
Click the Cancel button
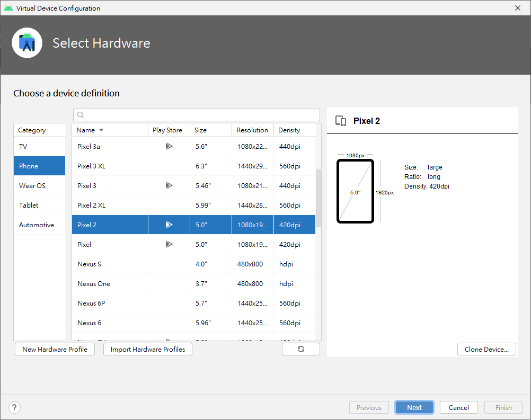coord(459,407)
